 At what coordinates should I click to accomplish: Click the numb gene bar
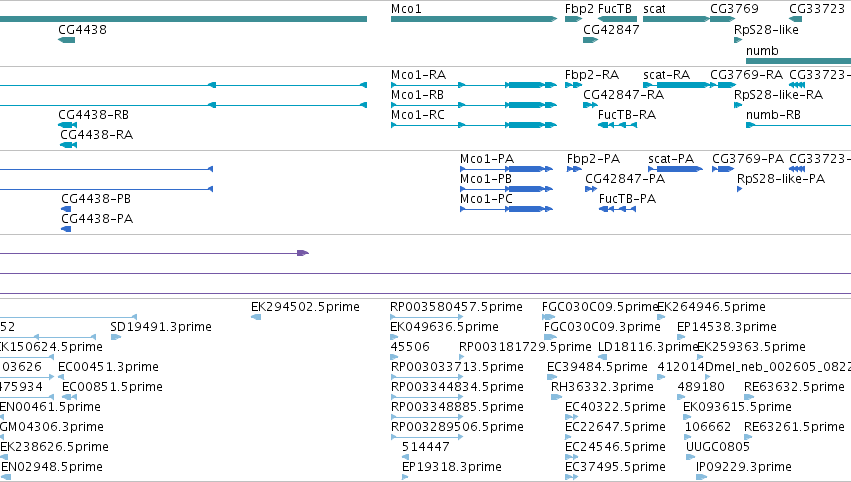click(798, 61)
